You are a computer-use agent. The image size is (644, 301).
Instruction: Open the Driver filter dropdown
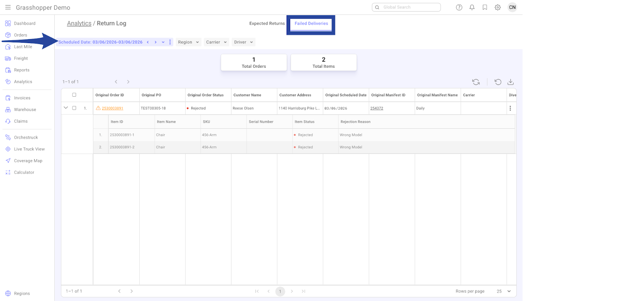(243, 42)
